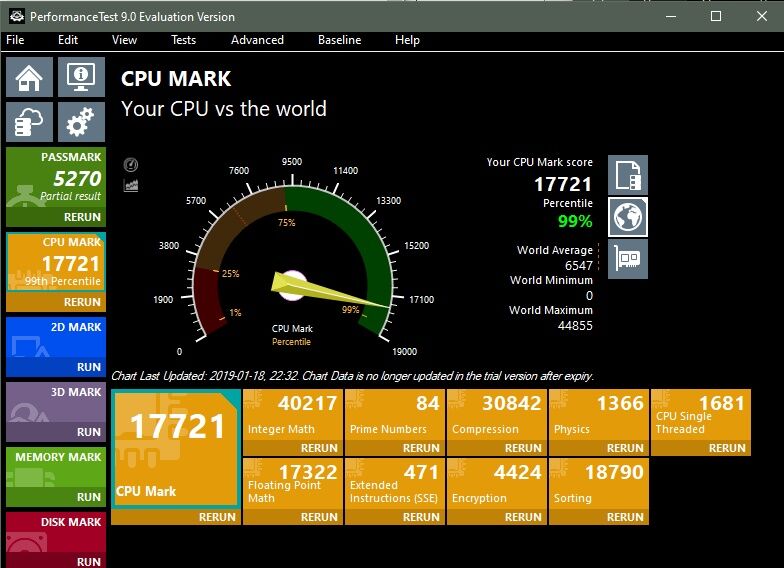Image resolution: width=784 pixels, height=568 pixels.
Task: Select the Memory Mark sidebar tile
Action: tap(56, 468)
